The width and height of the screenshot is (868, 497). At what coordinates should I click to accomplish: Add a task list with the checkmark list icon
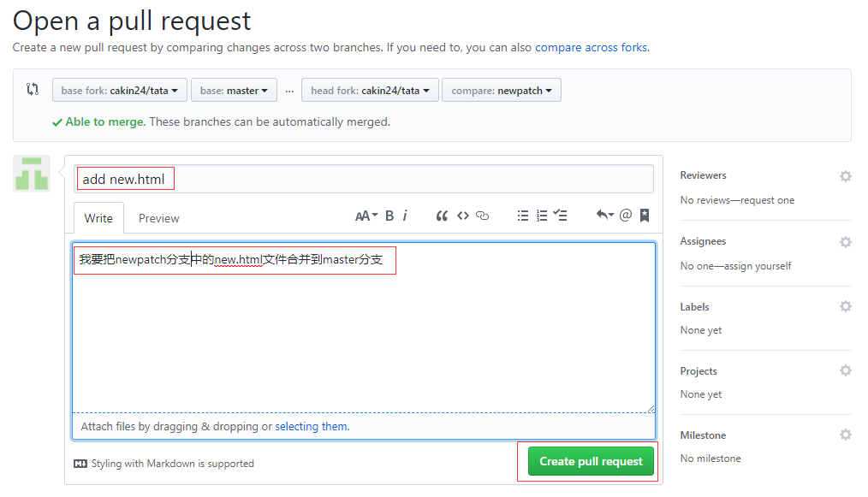tap(560, 215)
